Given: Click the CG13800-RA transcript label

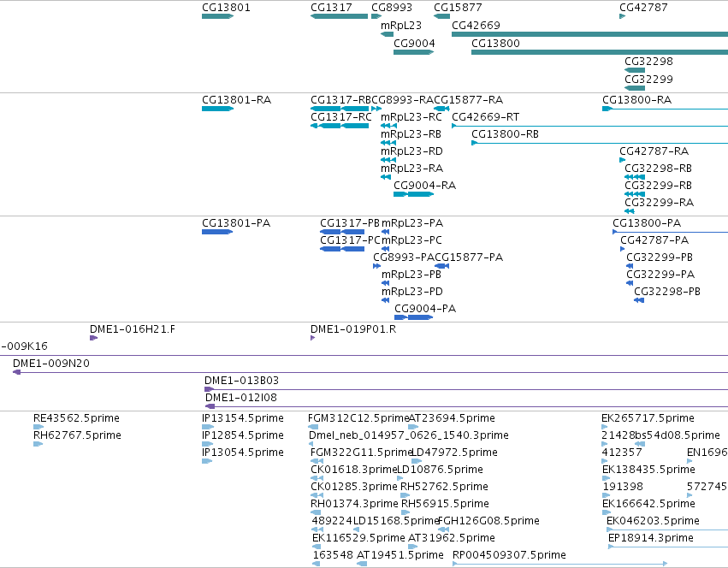Looking at the screenshot, I should coord(636,100).
